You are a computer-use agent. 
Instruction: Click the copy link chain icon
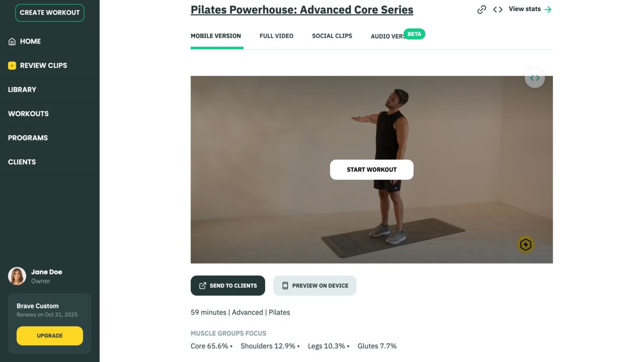pos(481,10)
